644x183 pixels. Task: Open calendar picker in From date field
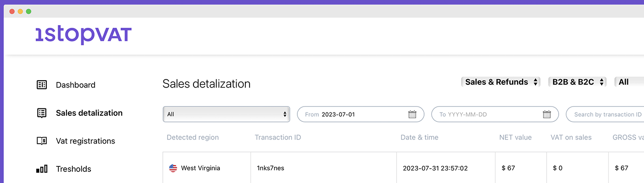(412, 114)
